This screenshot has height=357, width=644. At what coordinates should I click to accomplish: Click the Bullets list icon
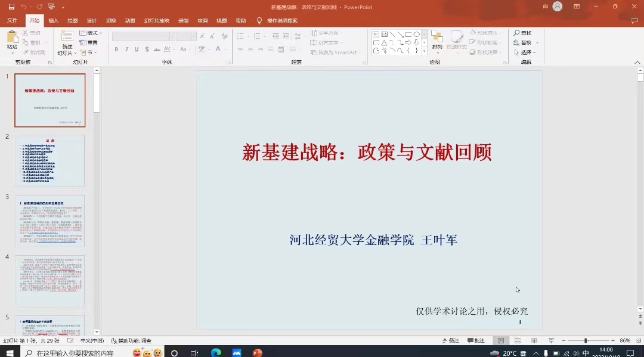click(241, 36)
